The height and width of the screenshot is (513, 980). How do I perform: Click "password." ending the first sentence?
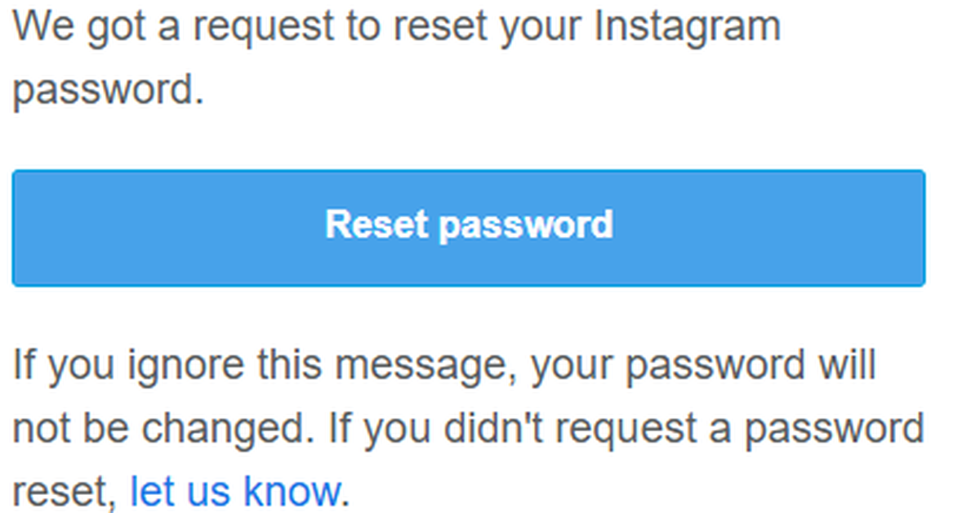pos(108,90)
